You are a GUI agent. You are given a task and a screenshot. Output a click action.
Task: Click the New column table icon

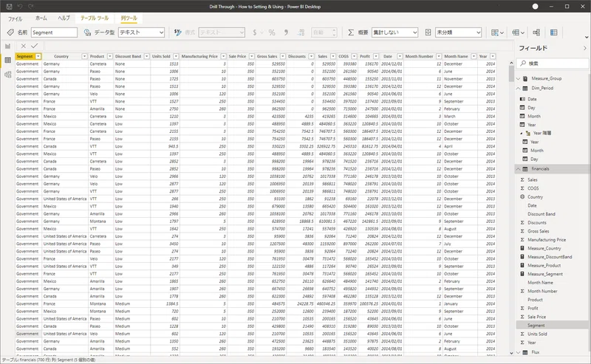[553, 32]
